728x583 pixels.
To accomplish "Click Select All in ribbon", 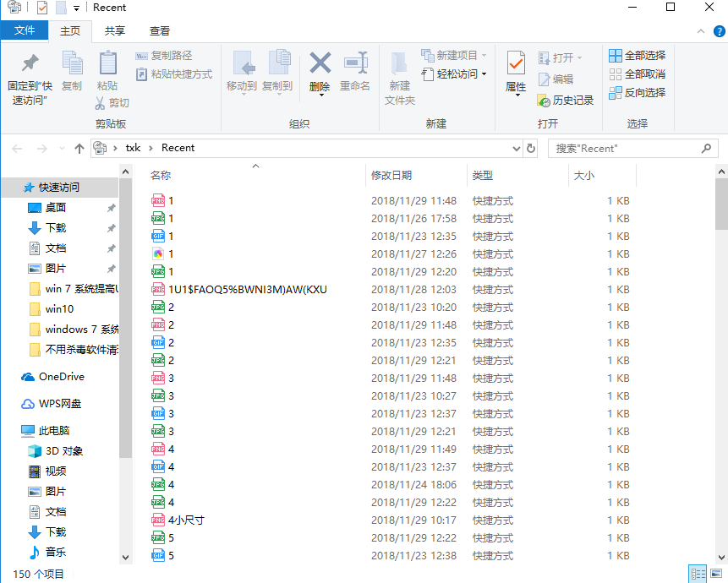I will tap(637, 56).
